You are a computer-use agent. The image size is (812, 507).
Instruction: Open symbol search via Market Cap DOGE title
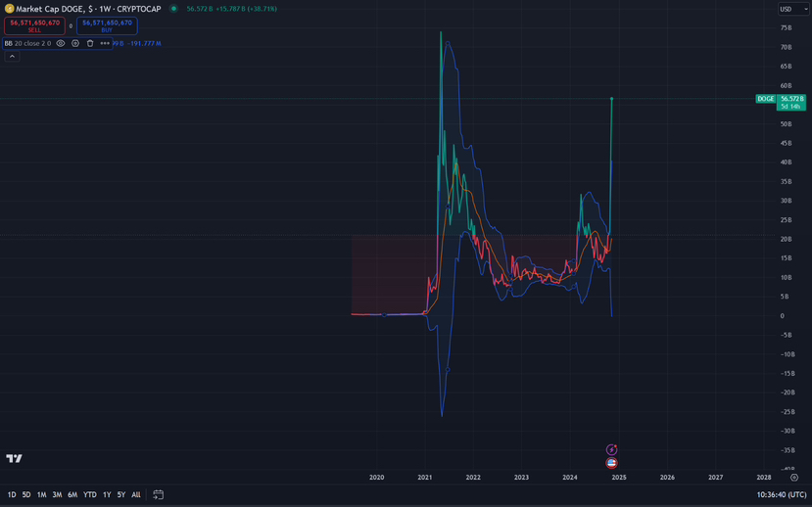tap(88, 9)
